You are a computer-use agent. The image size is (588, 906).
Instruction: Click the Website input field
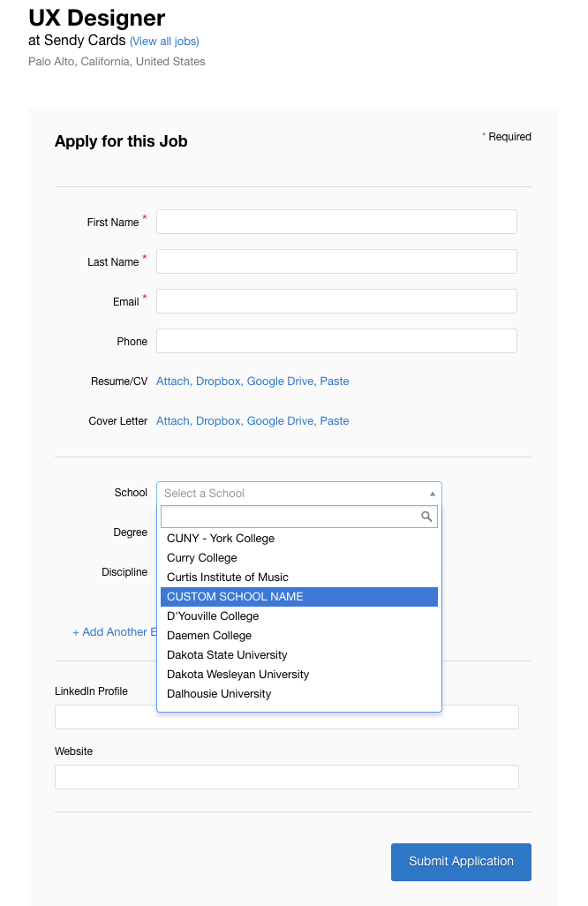click(x=286, y=777)
